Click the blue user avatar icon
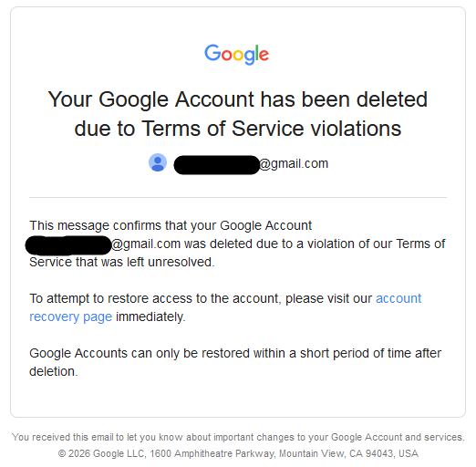476x467 pixels. (158, 162)
